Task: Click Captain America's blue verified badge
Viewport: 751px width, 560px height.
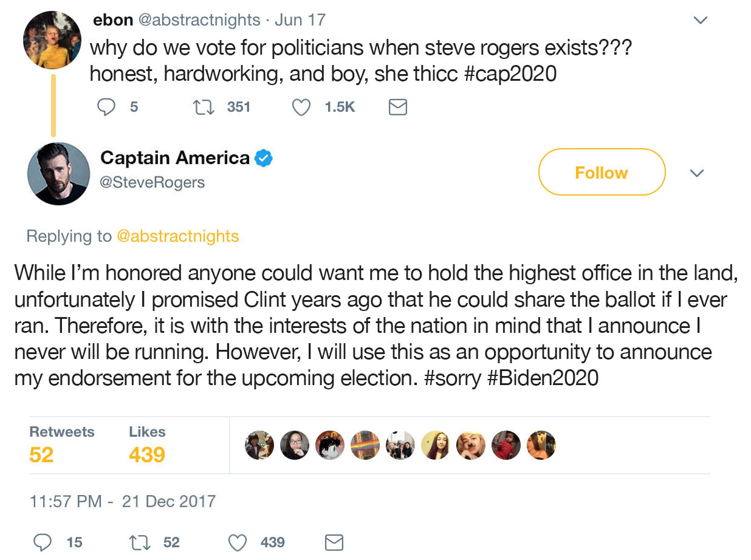Action: point(263,159)
